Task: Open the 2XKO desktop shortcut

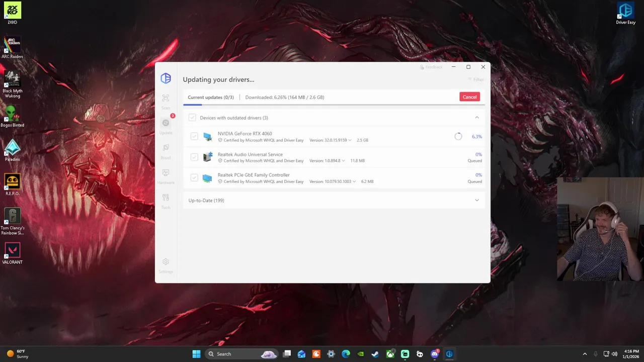Action: [x=12, y=13]
